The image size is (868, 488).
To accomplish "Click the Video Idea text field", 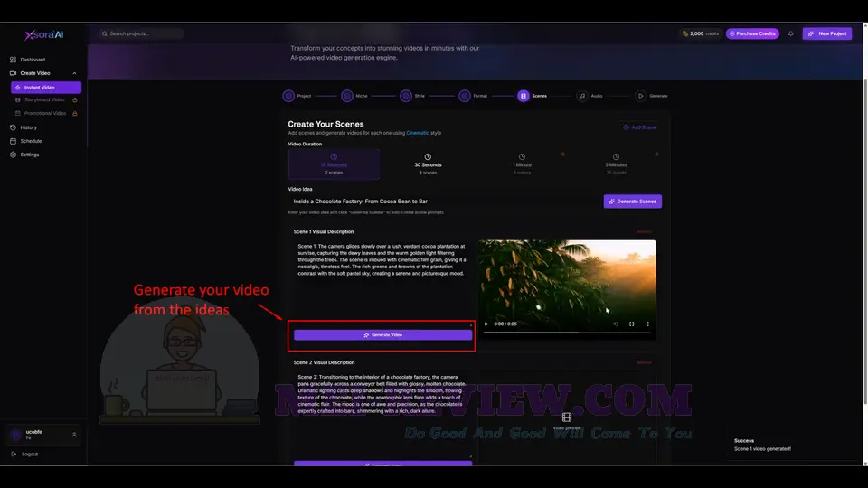I will click(x=443, y=202).
